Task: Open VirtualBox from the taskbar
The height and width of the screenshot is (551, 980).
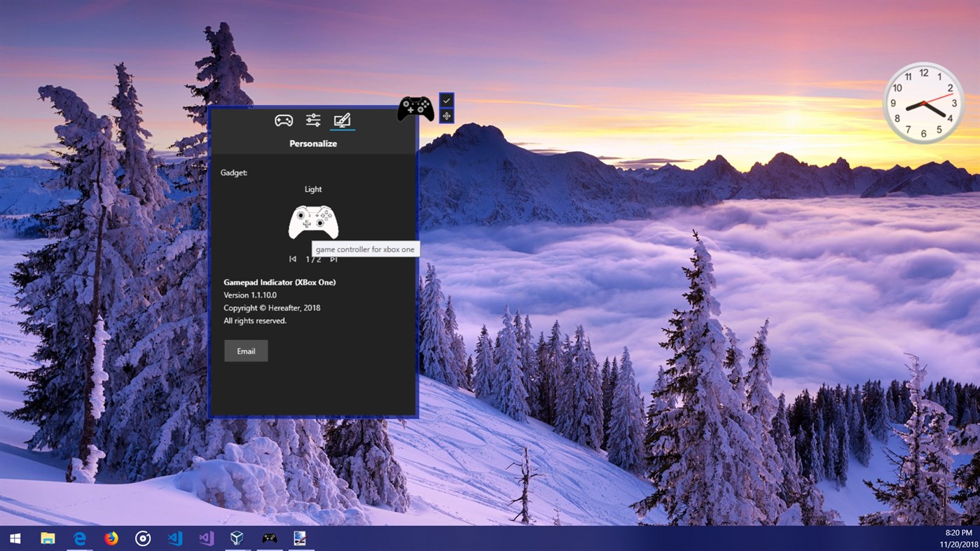Action: pyautogui.click(x=236, y=538)
